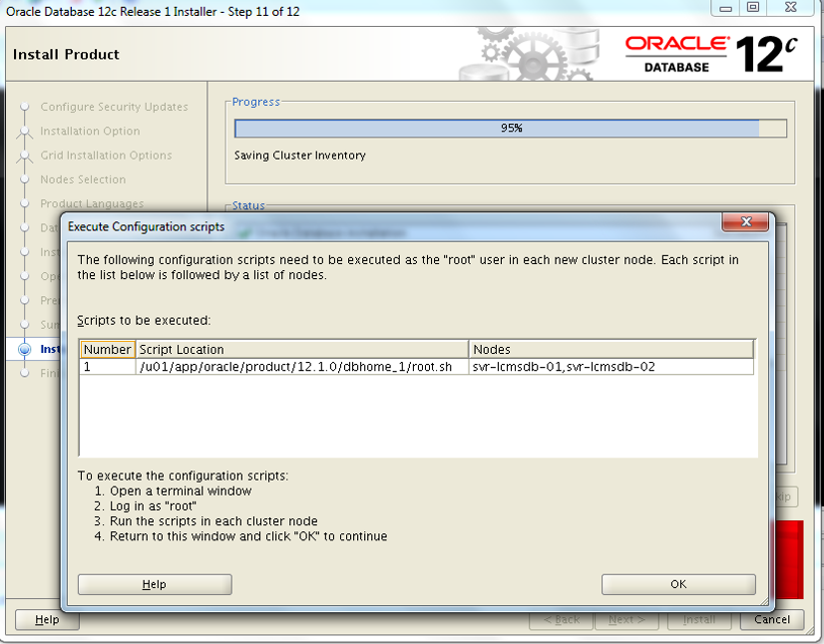This screenshot has height=644, width=824.
Task: Select Nodes Selection step
Action: 83,179
